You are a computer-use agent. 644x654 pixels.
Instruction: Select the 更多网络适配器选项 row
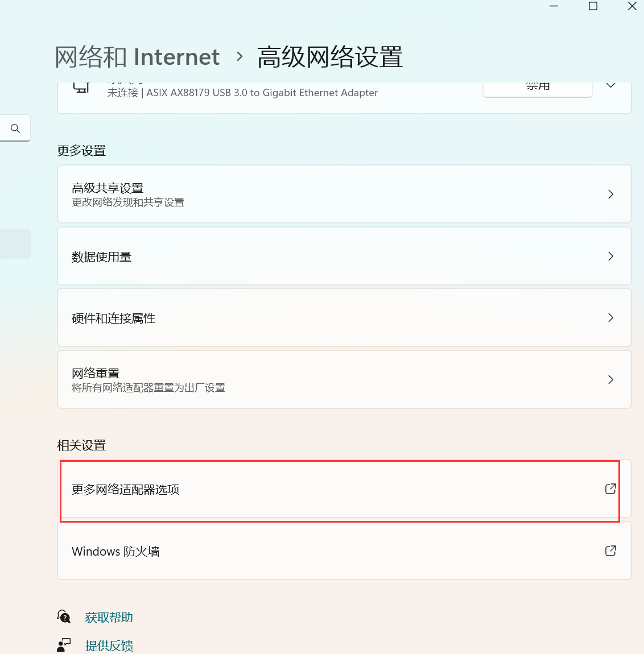click(x=340, y=490)
